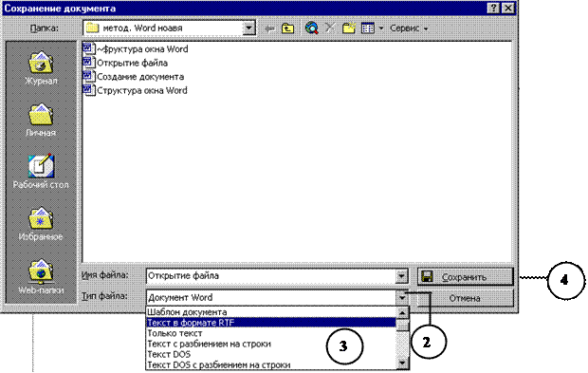Choose Текст DOS с разбиением на строки
The height and width of the screenshot is (373, 588).
pyautogui.click(x=270, y=364)
